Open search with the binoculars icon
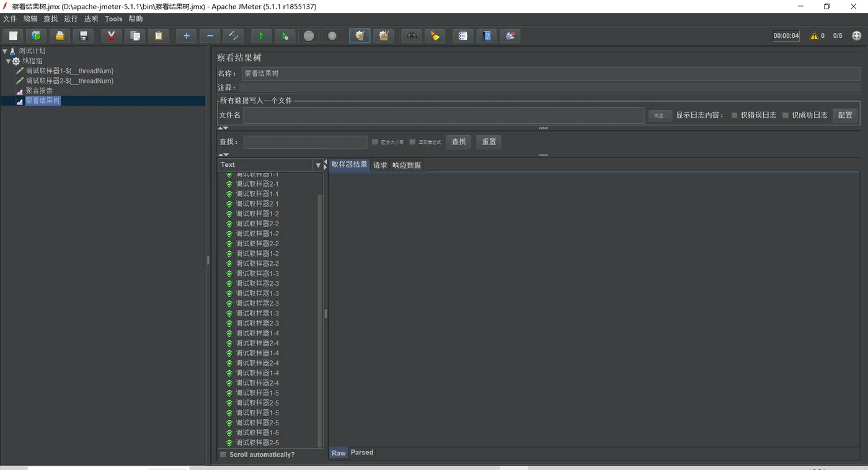This screenshot has width=868, height=470. (412, 36)
